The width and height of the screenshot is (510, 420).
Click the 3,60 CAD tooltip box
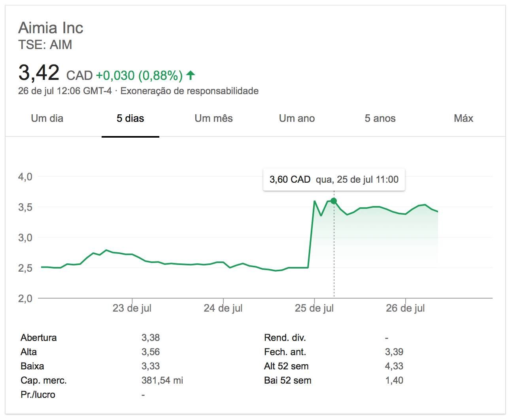pos(334,180)
